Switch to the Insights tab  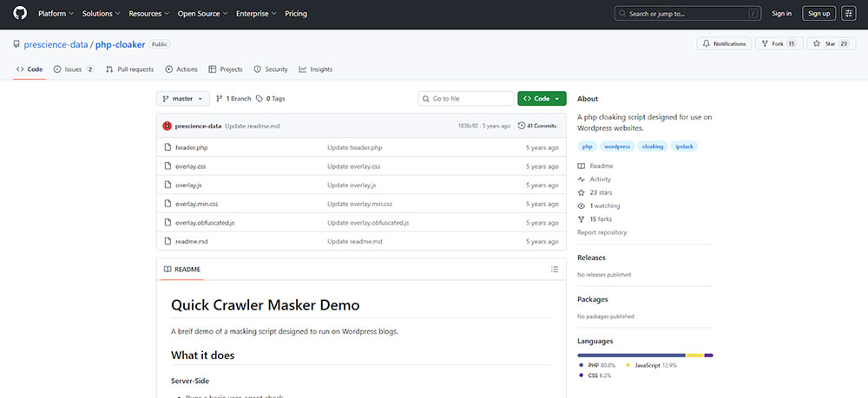[x=316, y=69]
